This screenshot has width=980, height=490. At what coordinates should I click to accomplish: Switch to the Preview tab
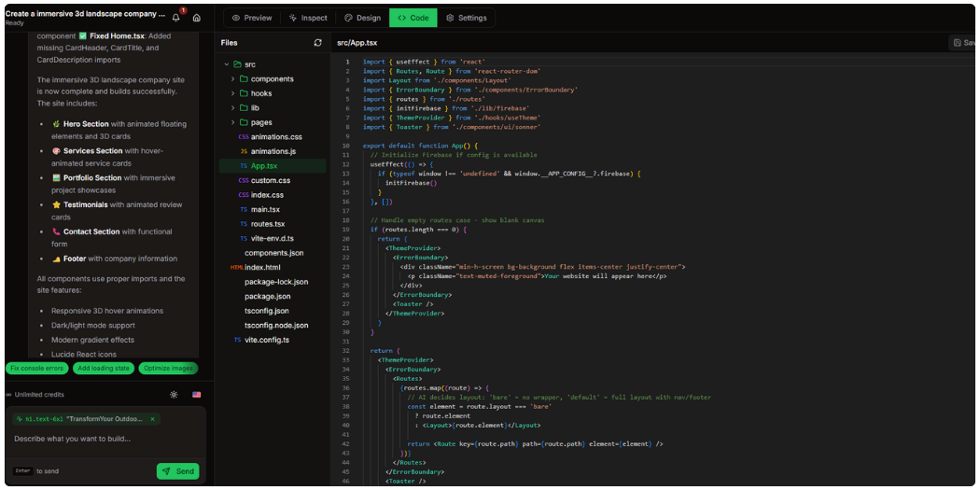point(252,18)
